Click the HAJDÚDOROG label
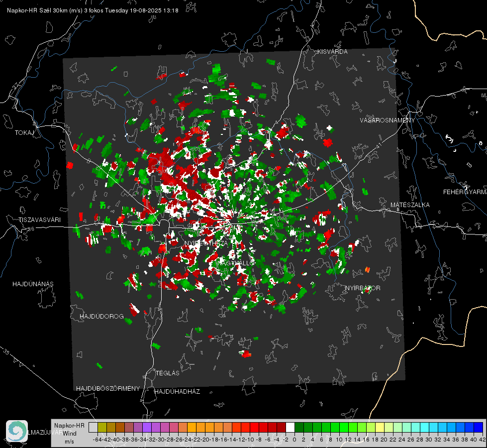This screenshot has height=448, width=487. click(101, 317)
